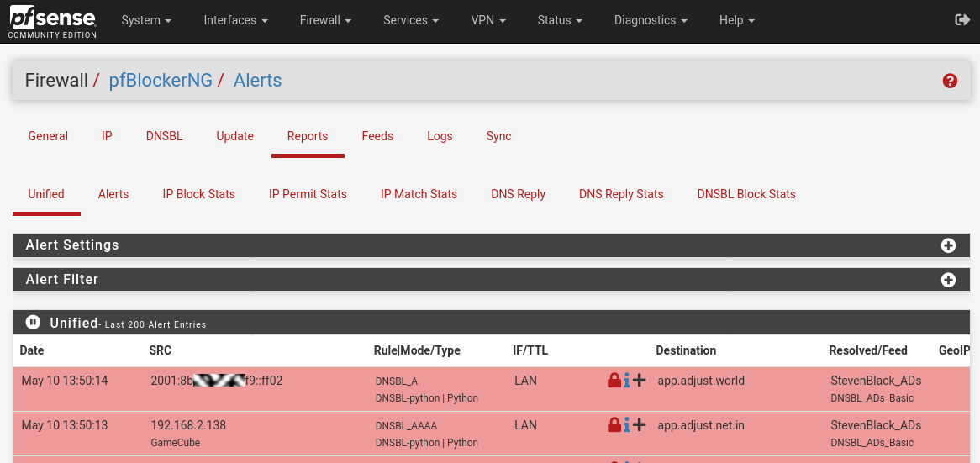Switch to the Logs tab

tap(440, 136)
